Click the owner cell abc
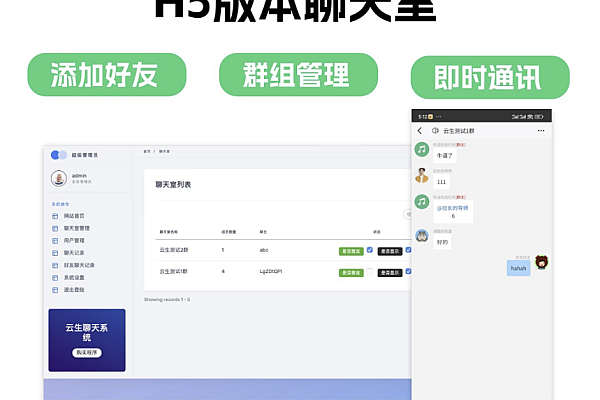Screen dimensions: 600x400 point(264,250)
